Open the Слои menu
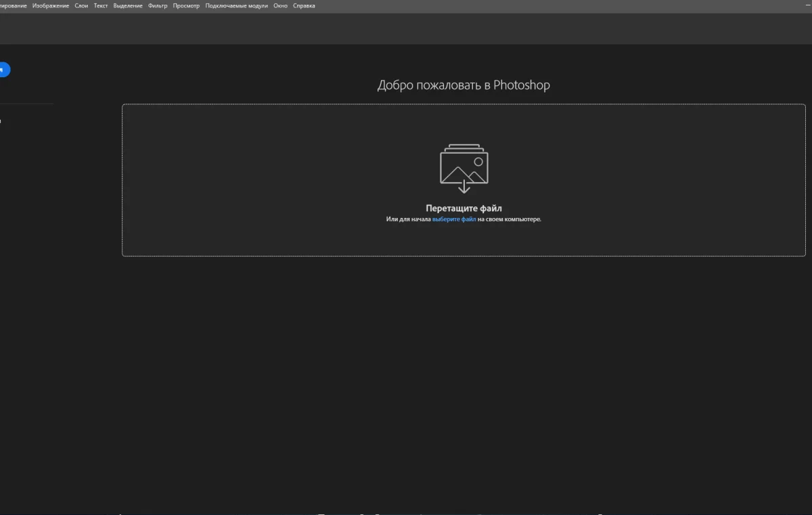 click(81, 6)
